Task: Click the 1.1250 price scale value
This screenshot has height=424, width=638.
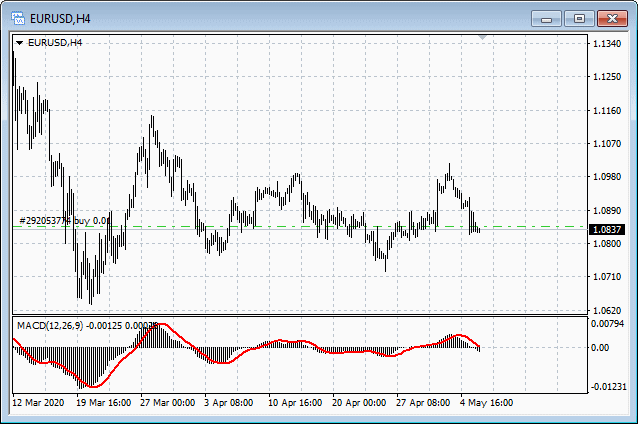Action: point(607,76)
